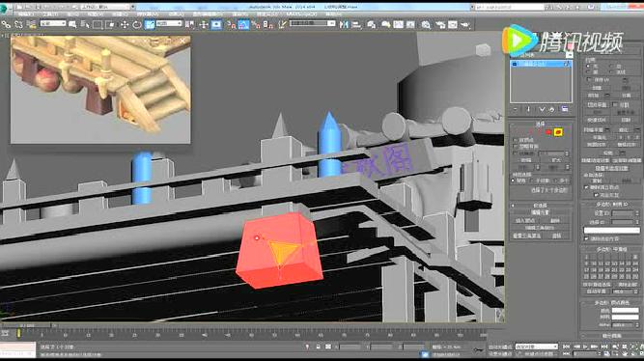
Task: Open the Select by Name dialog
Action: [x=85, y=25]
